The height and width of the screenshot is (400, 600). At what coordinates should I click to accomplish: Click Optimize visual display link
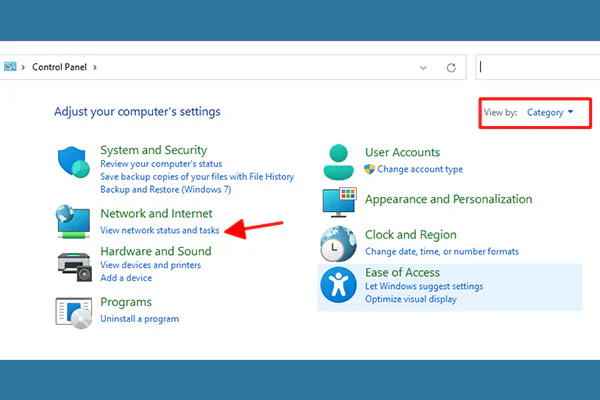pyautogui.click(x=411, y=299)
